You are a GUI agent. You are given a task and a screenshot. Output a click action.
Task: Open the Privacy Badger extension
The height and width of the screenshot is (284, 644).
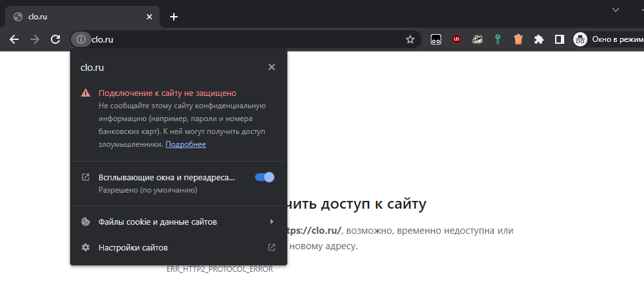(x=477, y=39)
